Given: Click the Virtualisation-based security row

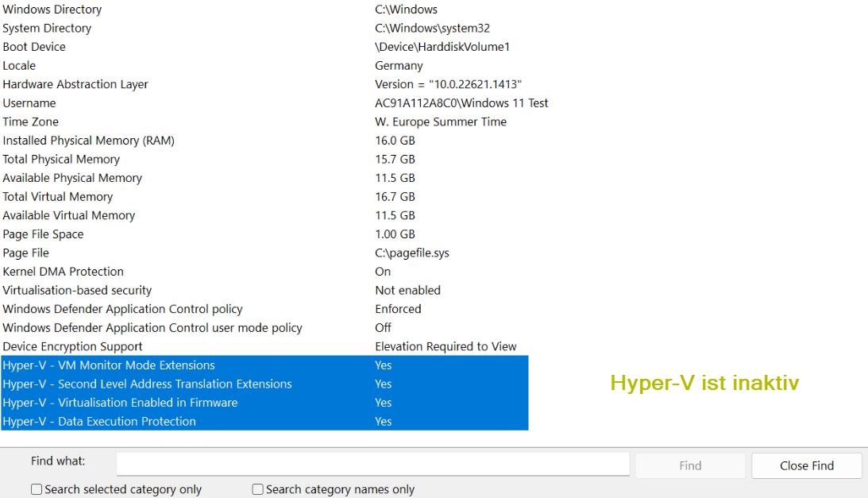Looking at the screenshot, I should click(77, 291).
